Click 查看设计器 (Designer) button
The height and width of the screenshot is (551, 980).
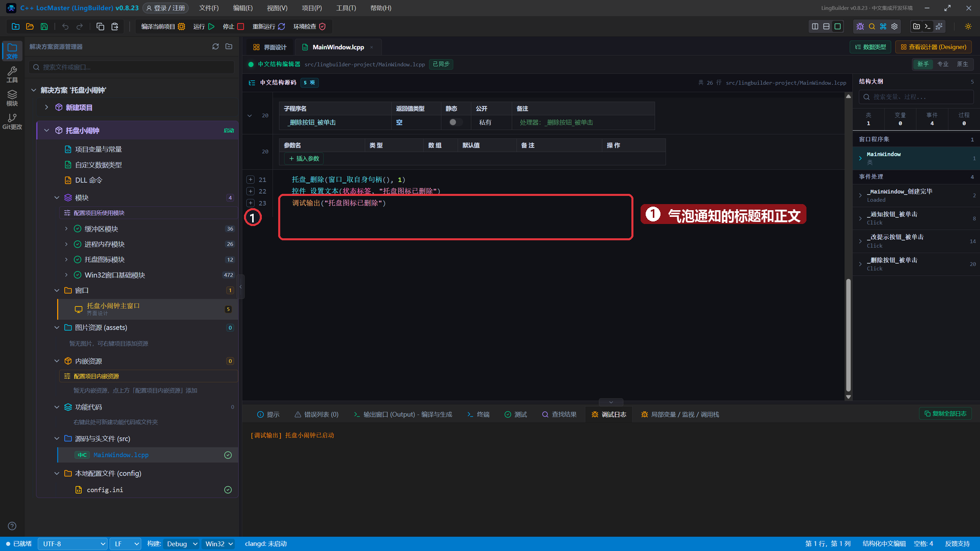click(x=933, y=47)
